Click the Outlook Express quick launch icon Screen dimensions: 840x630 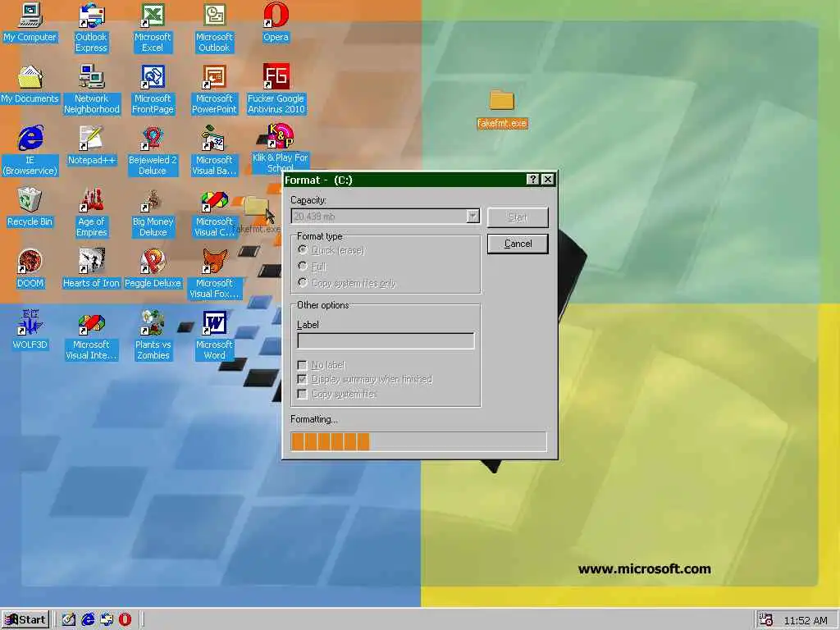[x=107, y=620]
